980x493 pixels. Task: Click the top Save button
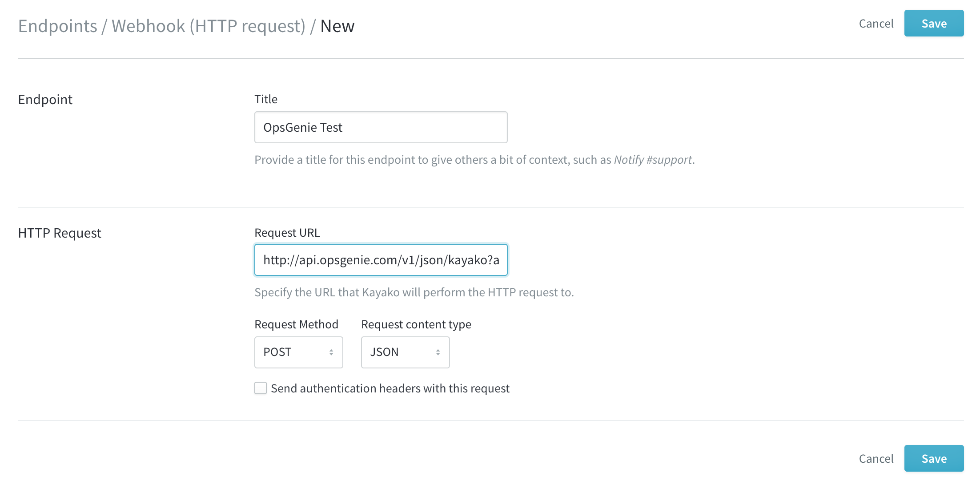(934, 24)
